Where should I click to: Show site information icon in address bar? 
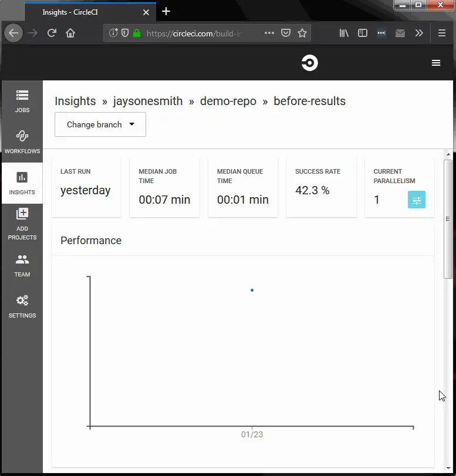[113, 33]
